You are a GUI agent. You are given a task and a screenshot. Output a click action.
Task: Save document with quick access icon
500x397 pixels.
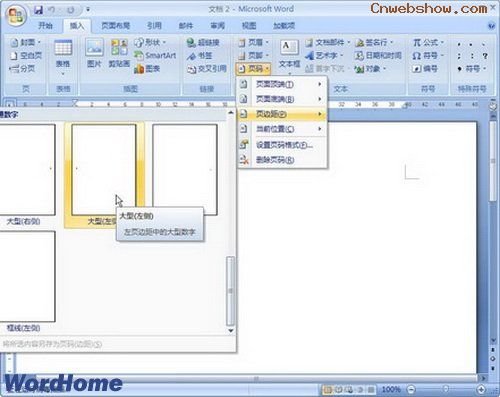(x=38, y=10)
